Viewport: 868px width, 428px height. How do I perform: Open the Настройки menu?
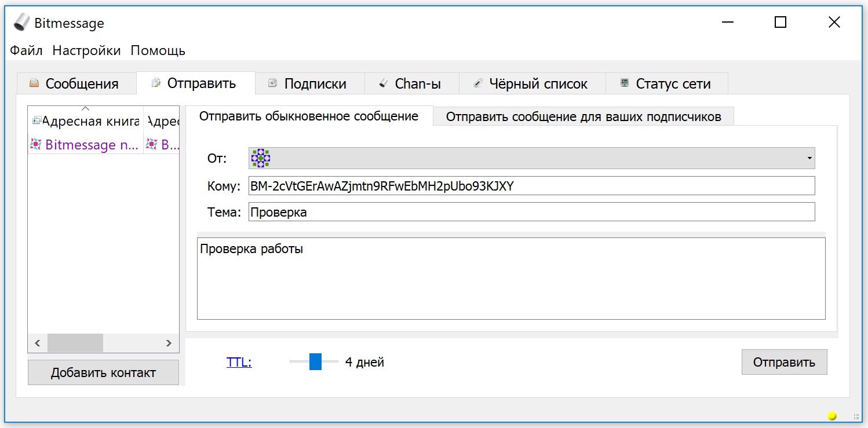(x=86, y=50)
